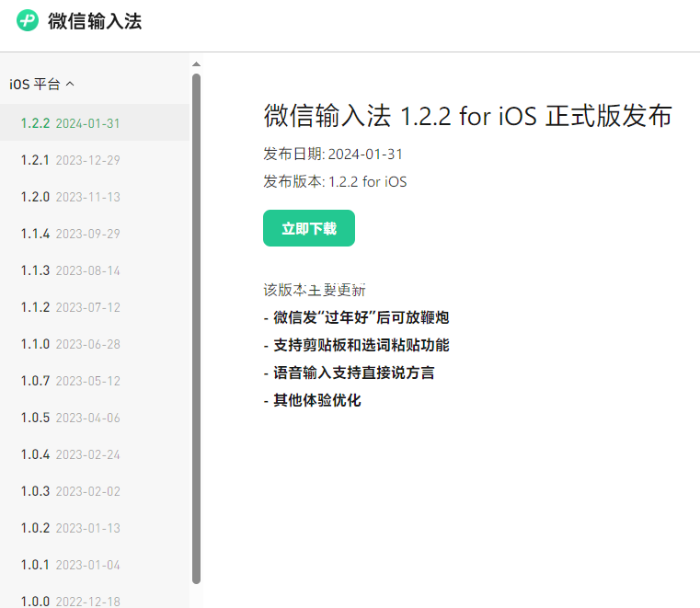
Task: Open release 1.0.3 2023-02-02
Action: (95, 491)
